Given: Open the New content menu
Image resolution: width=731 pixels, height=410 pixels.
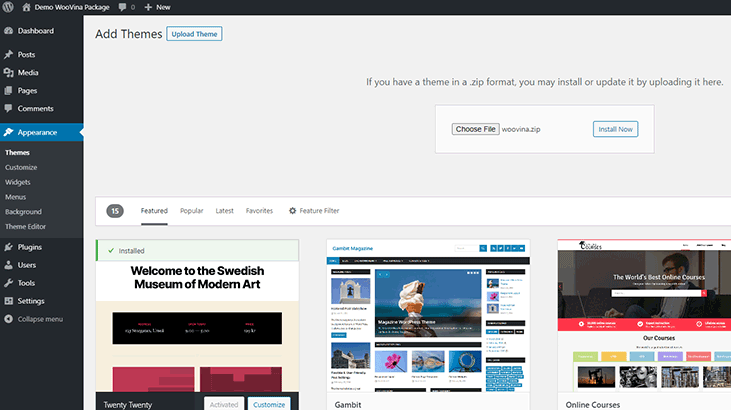Looking at the screenshot, I should pos(163,7).
